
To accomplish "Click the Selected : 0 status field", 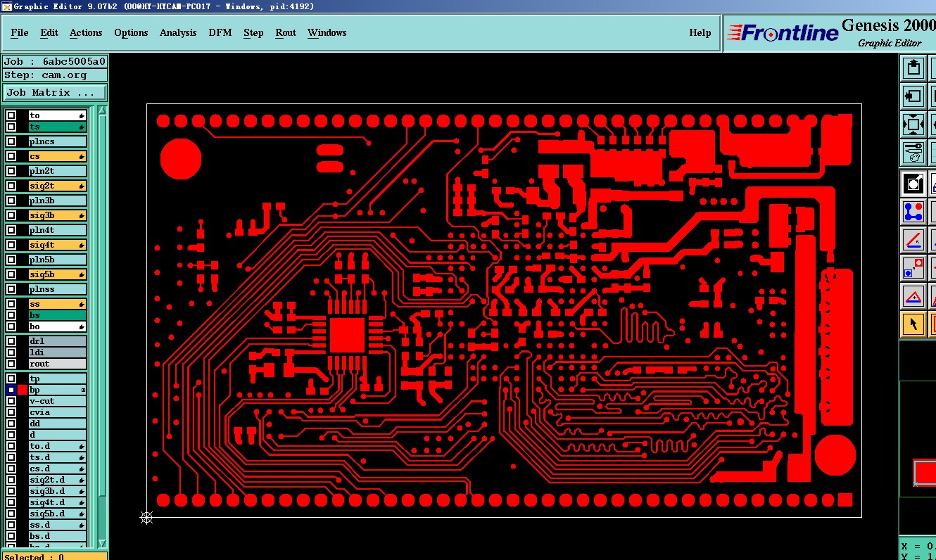I will tap(55, 556).
